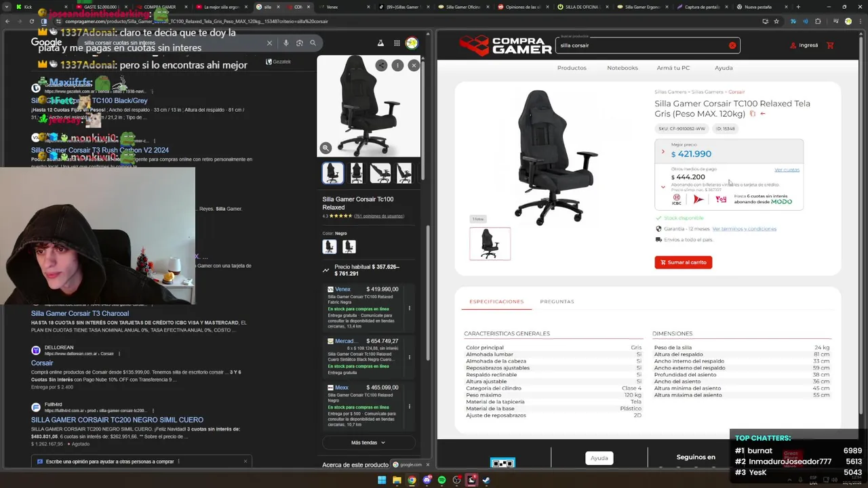
Task: Open the tab search dropdown arrow
Action: click(x=7, y=7)
